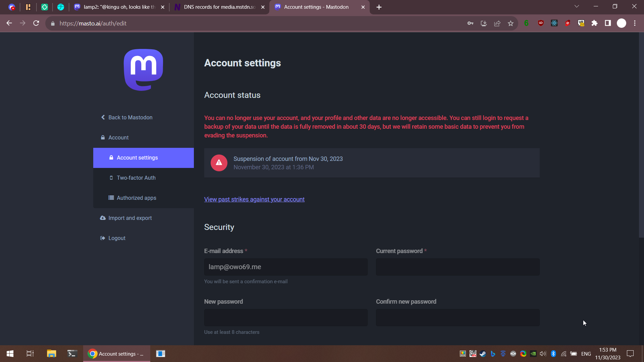
Task: Open the browser extensions puzzle icon
Action: [x=594, y=23]
